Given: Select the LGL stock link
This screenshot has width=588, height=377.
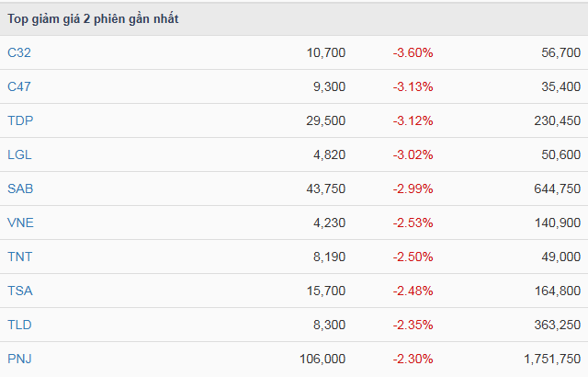Looking at the screenshot, I should click(x=19, y=154).
